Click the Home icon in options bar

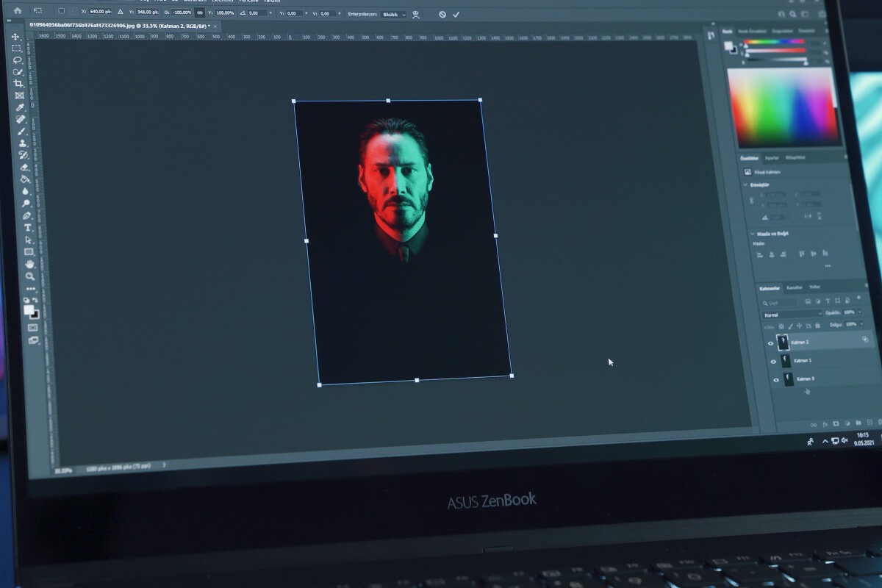pos(18,11)
